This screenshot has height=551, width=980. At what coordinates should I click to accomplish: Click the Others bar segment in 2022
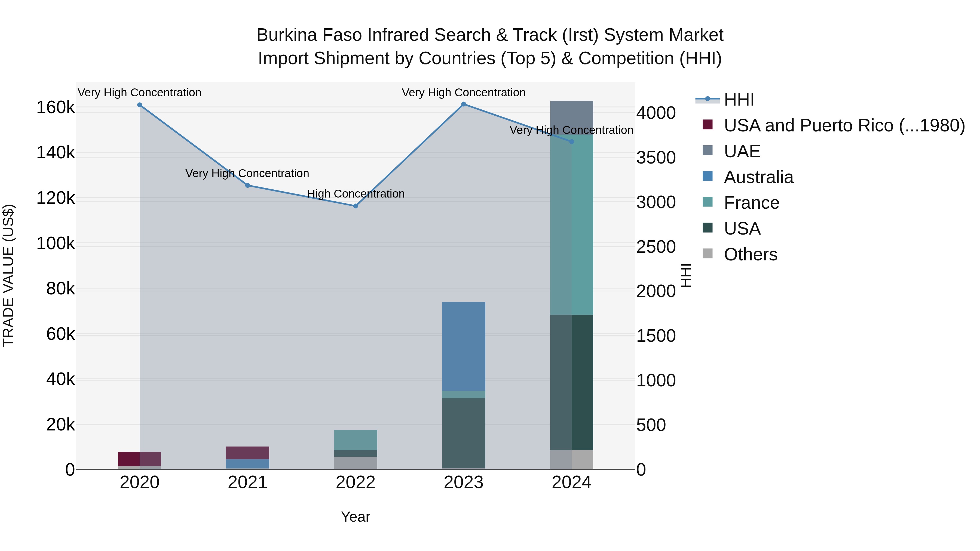tap(356, 463)
